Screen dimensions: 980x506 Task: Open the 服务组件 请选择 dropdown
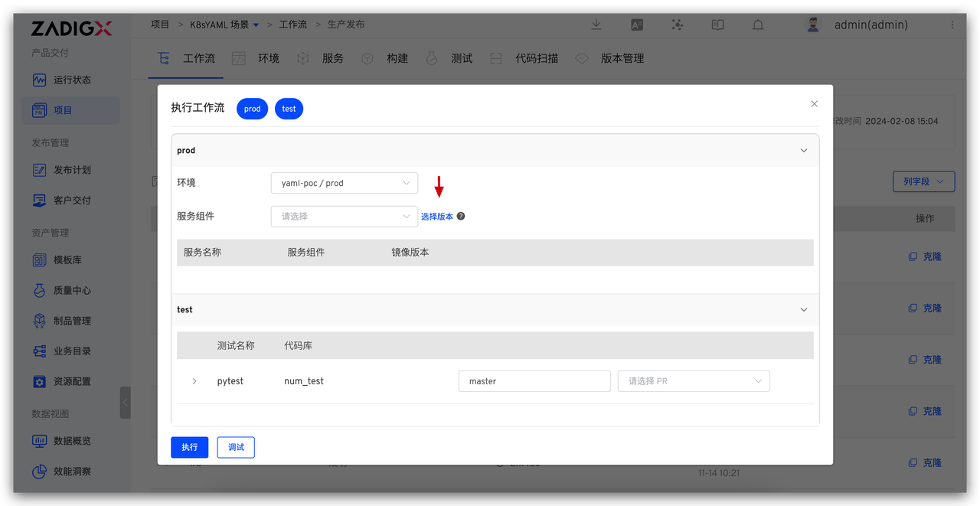pos(344,217)
